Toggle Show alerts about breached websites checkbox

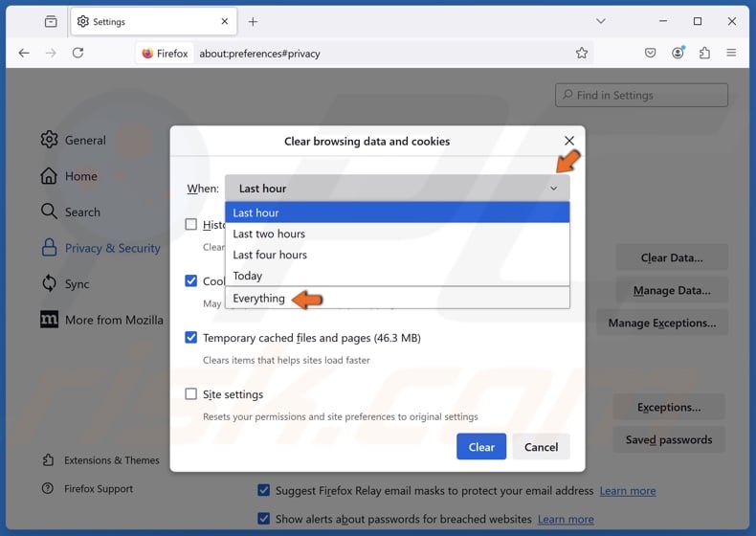click(x=264, y=519)
